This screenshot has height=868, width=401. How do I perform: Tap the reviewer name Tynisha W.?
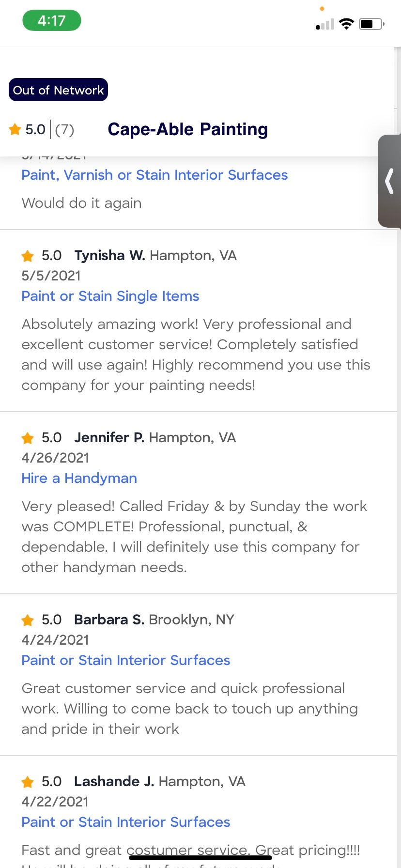click(110, 255)
